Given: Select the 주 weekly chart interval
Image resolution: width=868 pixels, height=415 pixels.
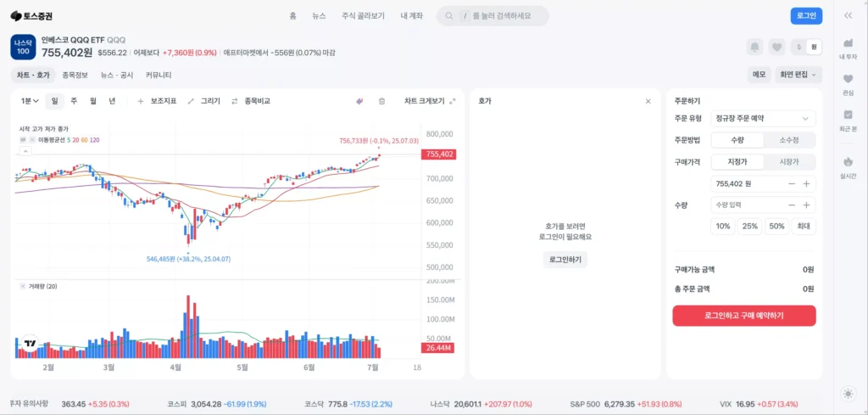Looking at the screenshot, I should pyautogui.click(x=74, y=101).
